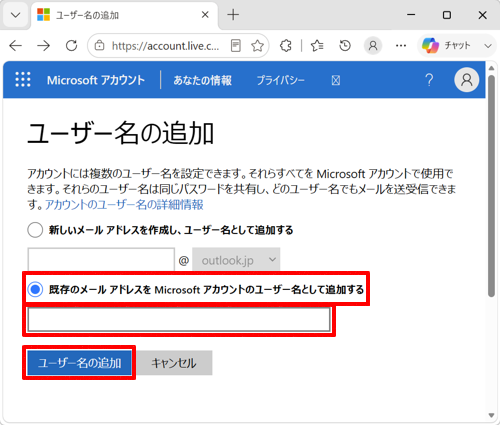Viewport: 500px width, 425px height.
Task: Go forward to next page
Action: click(43, 46)
